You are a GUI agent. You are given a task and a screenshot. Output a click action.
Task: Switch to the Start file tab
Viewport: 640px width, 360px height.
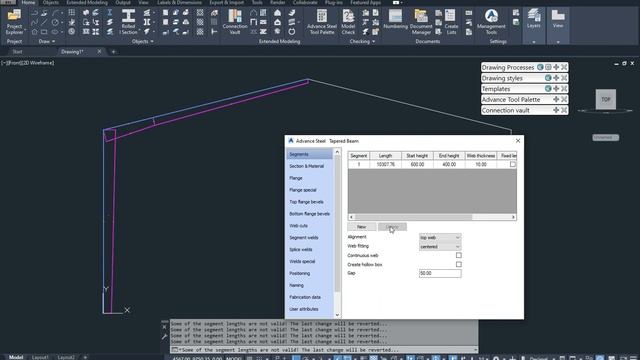(x=18, y=51)
